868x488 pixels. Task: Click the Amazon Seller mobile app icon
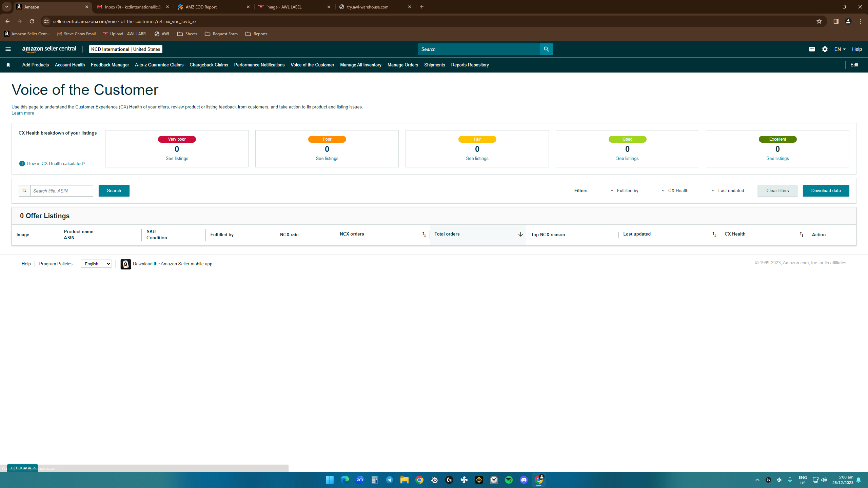click(126, 264)
